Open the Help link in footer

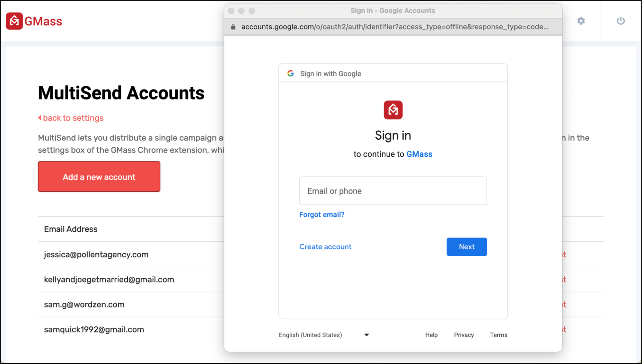pos(431,335)
